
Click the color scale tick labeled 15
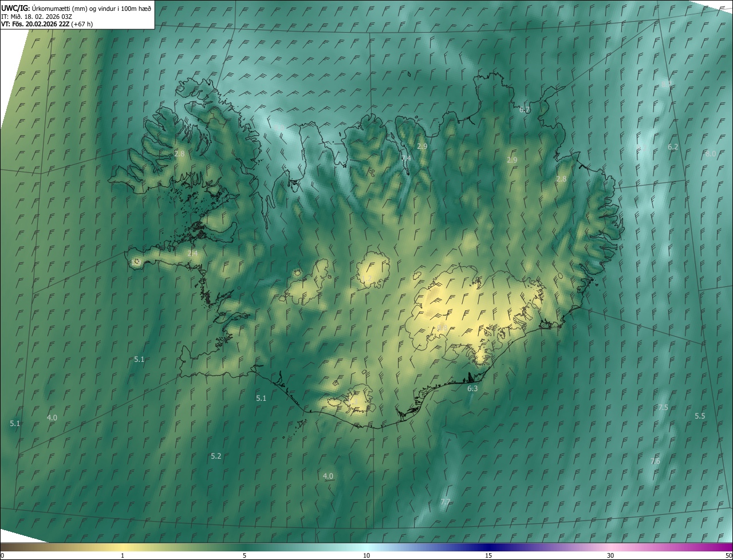[x=488, y=555]
